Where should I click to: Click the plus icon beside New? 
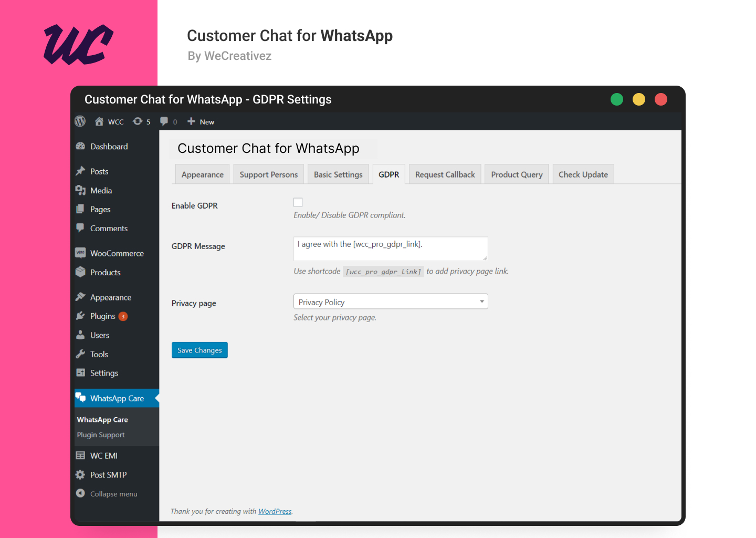coord(191,121)
